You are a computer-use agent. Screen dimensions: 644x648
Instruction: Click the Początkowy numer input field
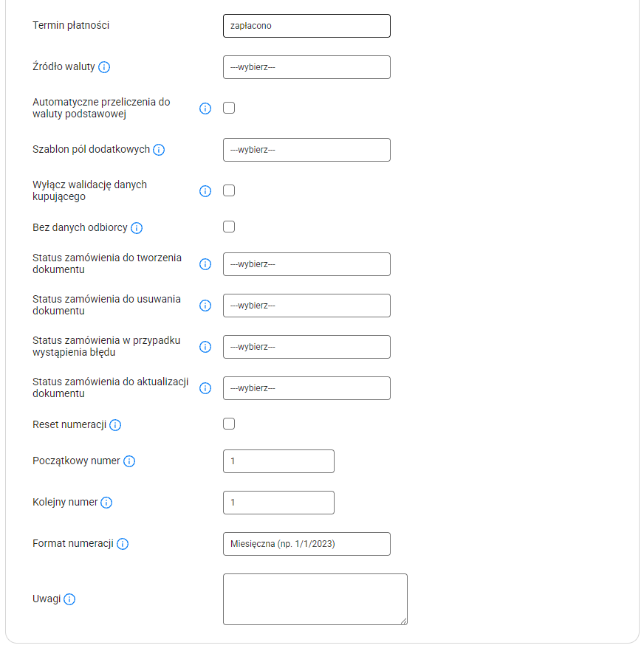pyautogui.click(x=278, y=461)
